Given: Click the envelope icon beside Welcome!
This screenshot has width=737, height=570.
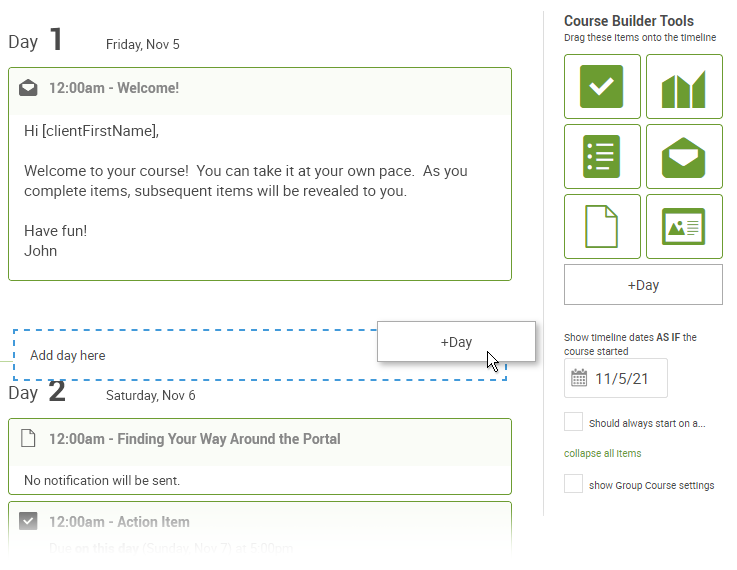Looking at the screenshot, I should 28,88.
